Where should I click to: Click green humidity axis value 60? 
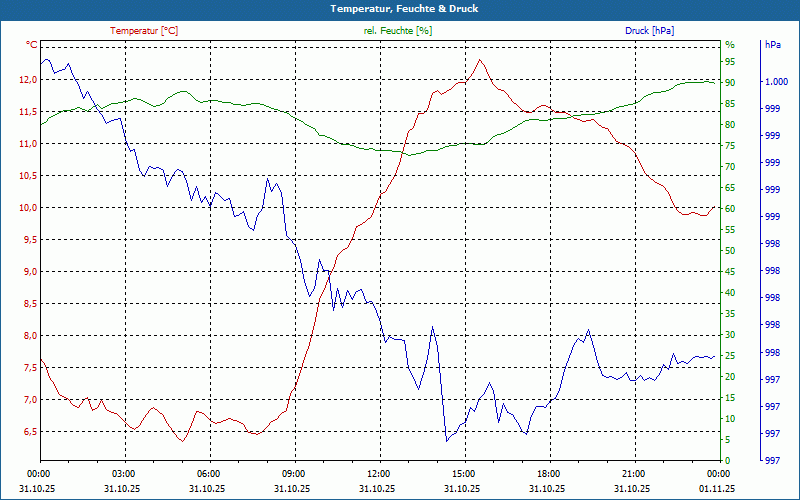tap(730, 209)
